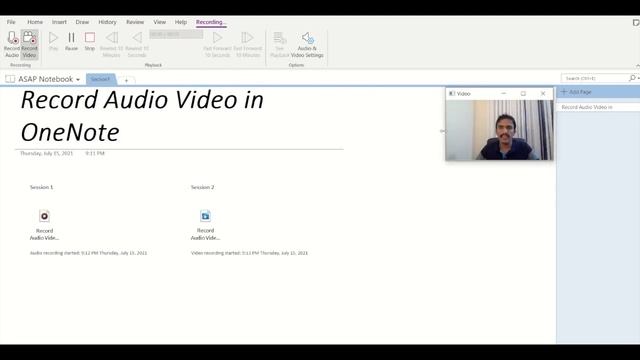Minimize the Video preview window
The image size is (640, 360).
tap(504, 93)
